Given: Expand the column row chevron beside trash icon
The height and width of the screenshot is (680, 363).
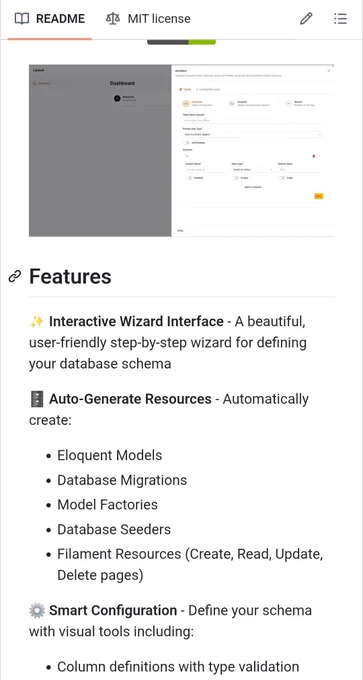Looking at the screenshot, I should 319,156.
